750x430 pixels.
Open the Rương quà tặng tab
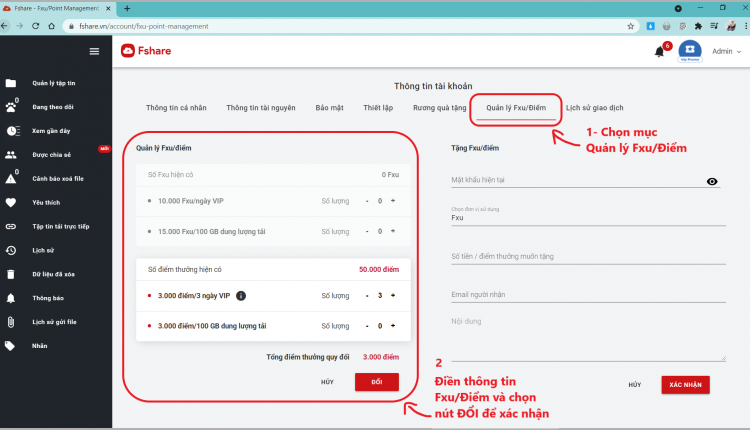click(440, 108)
